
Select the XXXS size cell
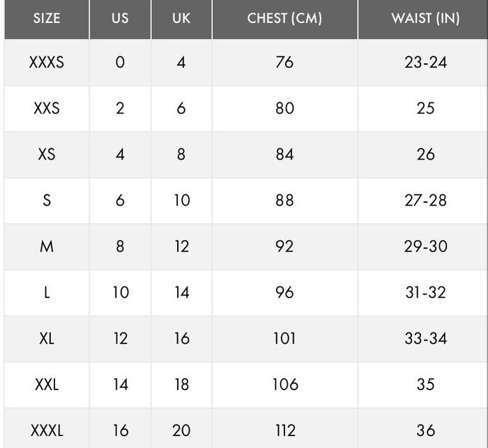pos(47,62)
